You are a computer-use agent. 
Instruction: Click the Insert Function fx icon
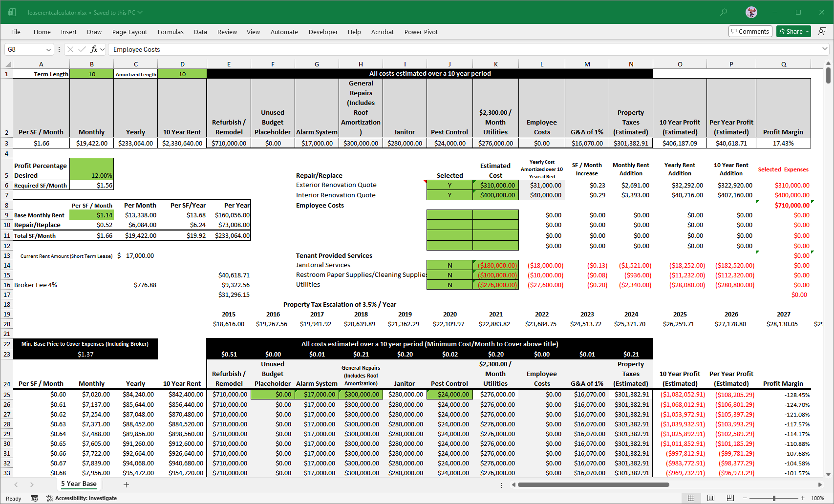pos(94,49)
